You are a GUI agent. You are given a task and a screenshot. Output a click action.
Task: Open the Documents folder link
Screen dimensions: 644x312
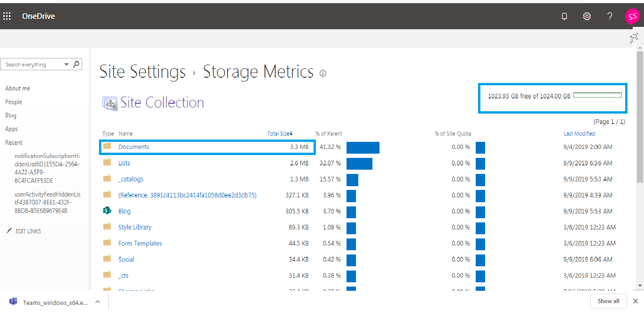(133, 147)
